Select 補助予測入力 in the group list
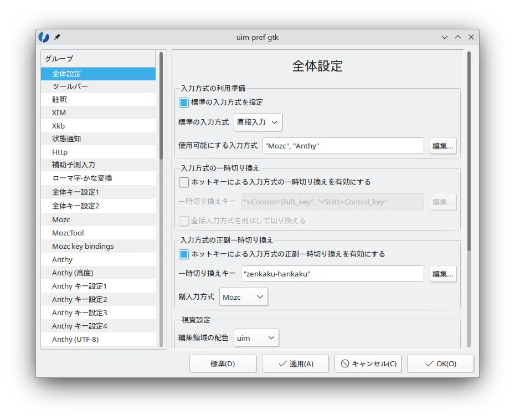The width and height of the screenshot is (515, 420). 98,165
